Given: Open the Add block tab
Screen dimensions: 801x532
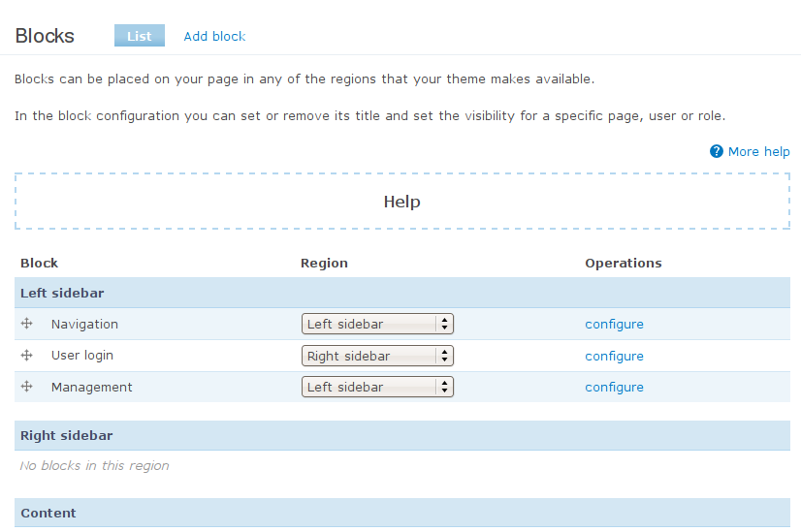Looking at the screenshot, I should tap(214, 36).
